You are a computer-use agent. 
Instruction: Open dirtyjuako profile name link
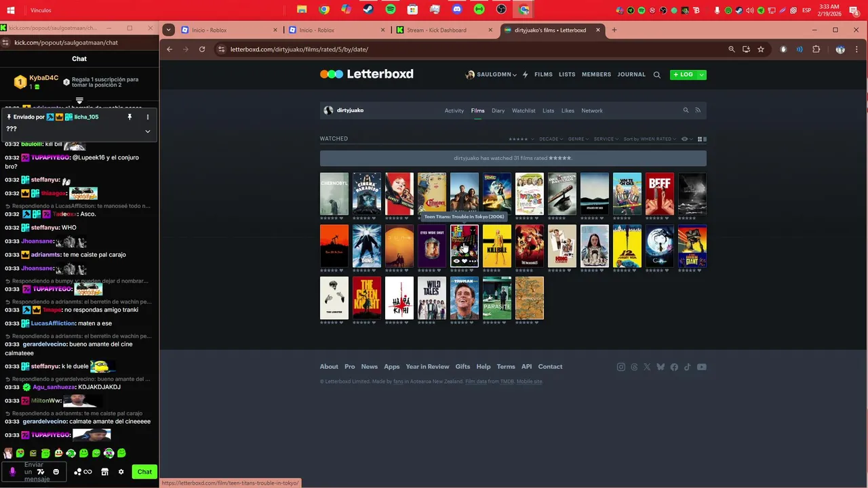click(350, 110)
